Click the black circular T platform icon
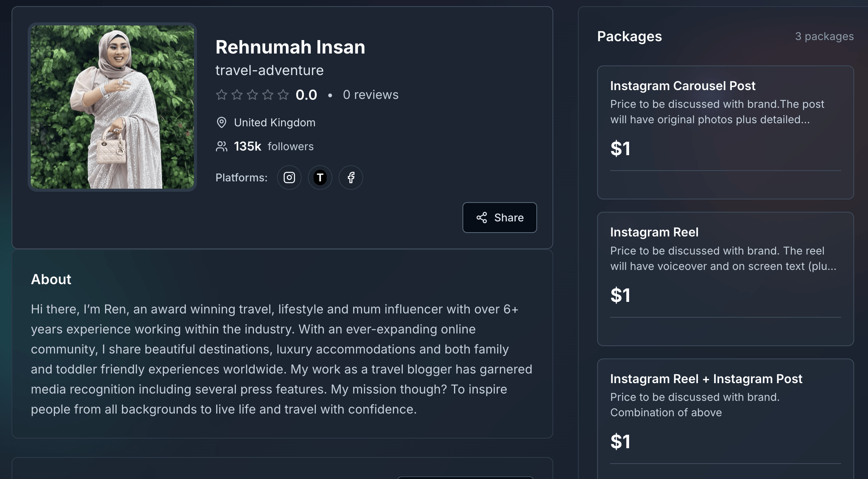This screenshot has width=868, height=479. [320, 178]
